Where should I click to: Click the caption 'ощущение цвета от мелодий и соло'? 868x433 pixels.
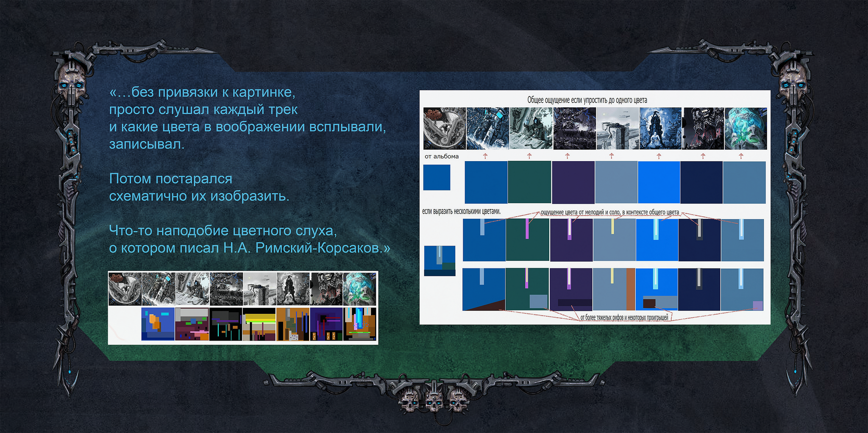pyautogui.click(x=580, y=212)
